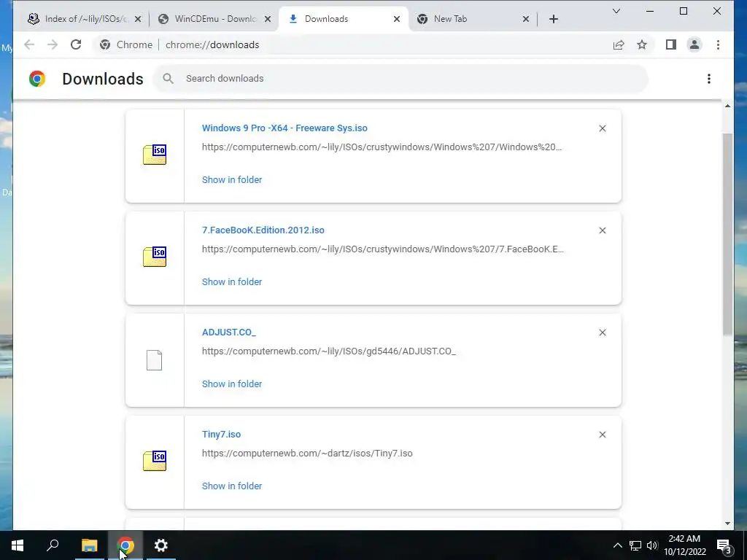
Task: Click the gd5446/ADJUST.CO_ source URL
Action: tap(329, 351)
